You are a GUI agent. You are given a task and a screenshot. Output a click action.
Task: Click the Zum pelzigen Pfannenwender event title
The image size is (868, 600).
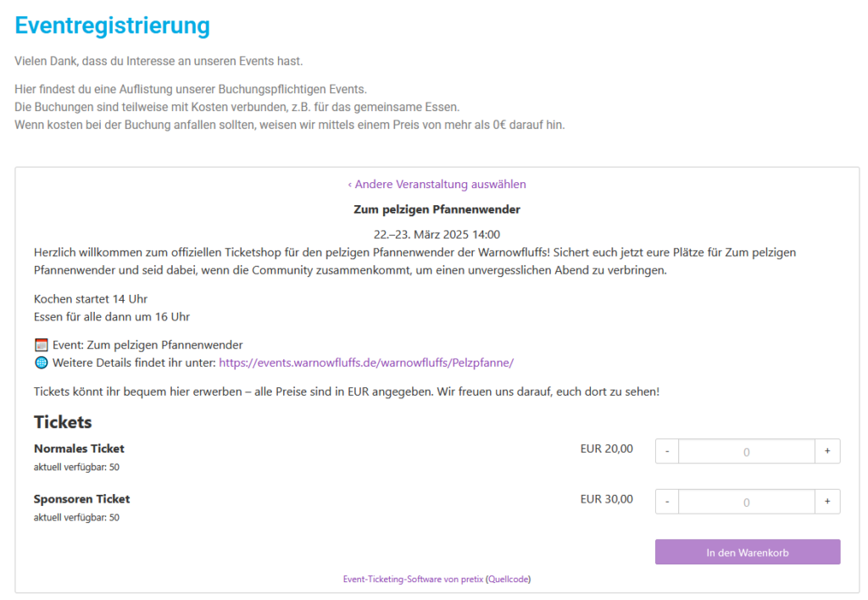pyautogui.click(x=437, y=209)
